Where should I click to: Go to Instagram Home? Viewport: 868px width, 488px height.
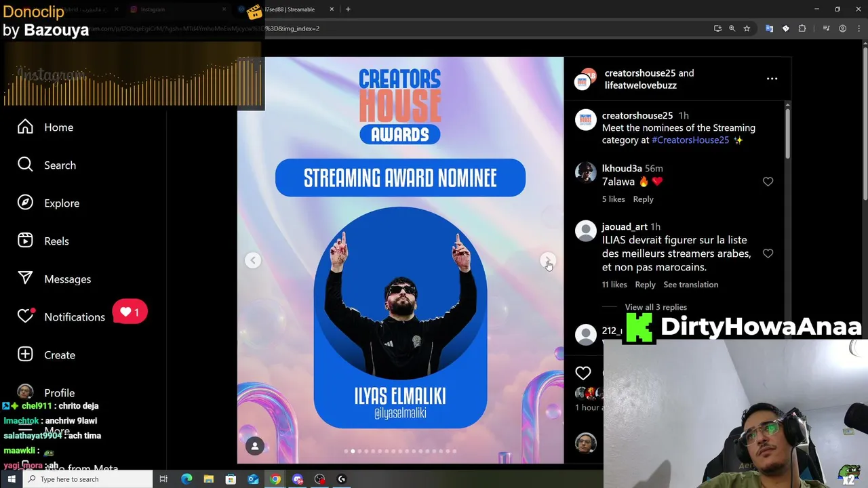click(45, 127)
